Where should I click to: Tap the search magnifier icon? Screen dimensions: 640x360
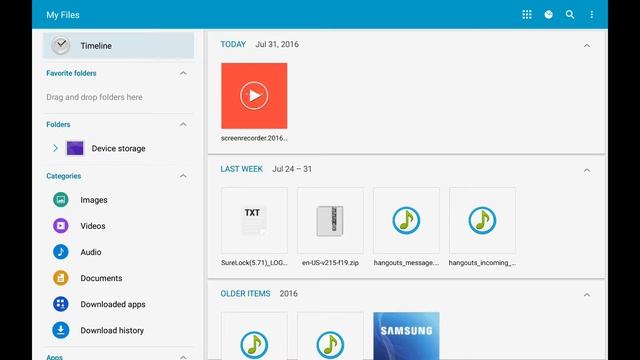click(570, 15)
